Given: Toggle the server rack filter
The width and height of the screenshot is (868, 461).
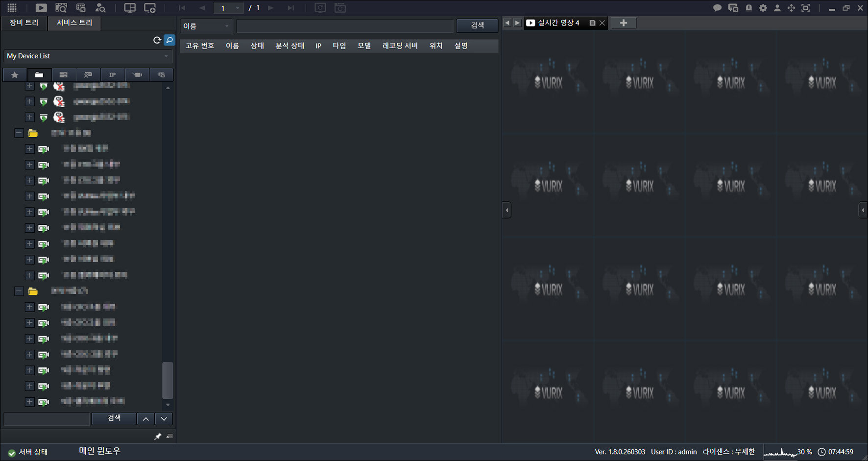Looking at the screenshot, I should pyautogui.click(x=64, y=75).
